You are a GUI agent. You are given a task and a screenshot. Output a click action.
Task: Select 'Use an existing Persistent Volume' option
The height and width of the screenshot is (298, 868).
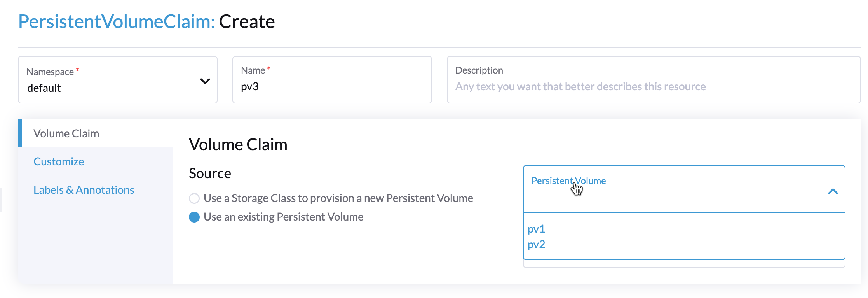[194, 217]
